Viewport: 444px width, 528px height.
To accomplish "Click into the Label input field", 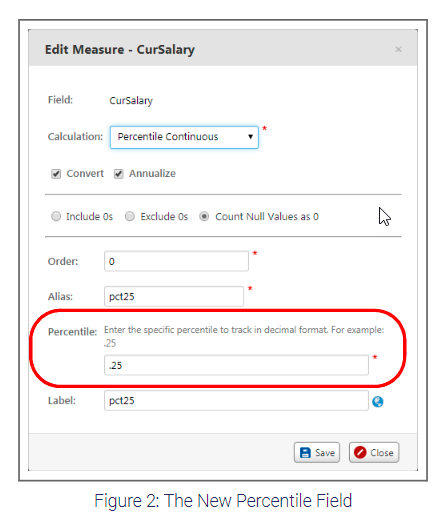I will point(236,400).
